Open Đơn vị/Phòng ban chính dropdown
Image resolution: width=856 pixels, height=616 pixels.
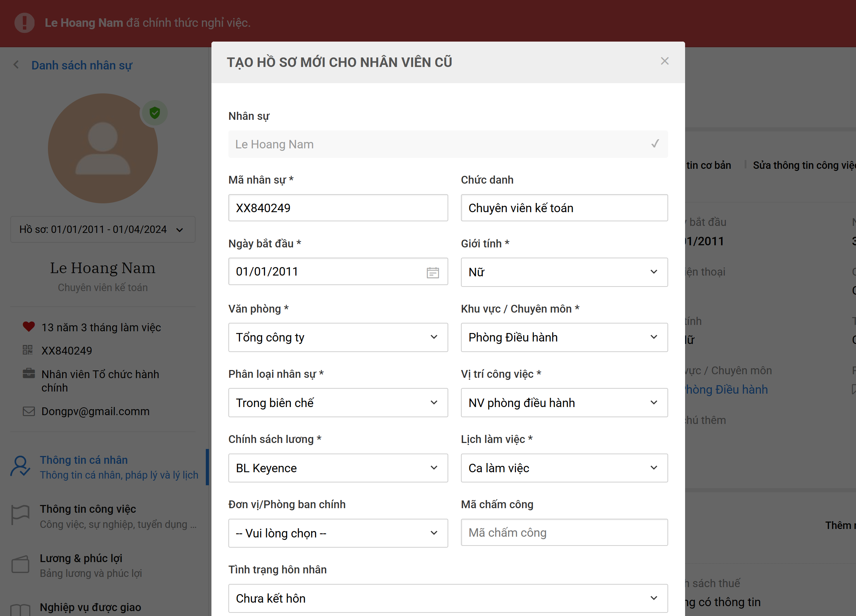tap(338, 533)
